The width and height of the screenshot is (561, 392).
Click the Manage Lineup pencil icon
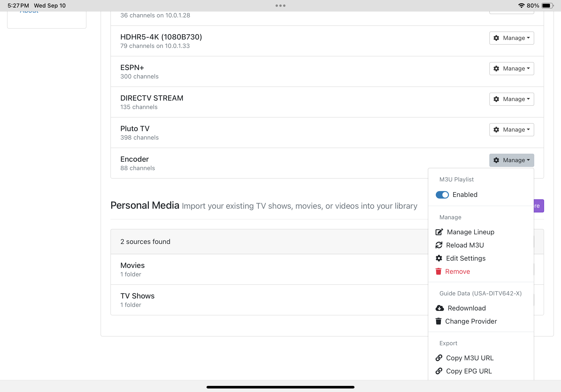(439, 232)
